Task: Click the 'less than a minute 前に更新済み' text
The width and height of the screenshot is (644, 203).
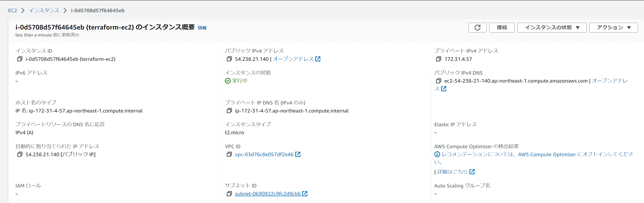Action: 47,35
